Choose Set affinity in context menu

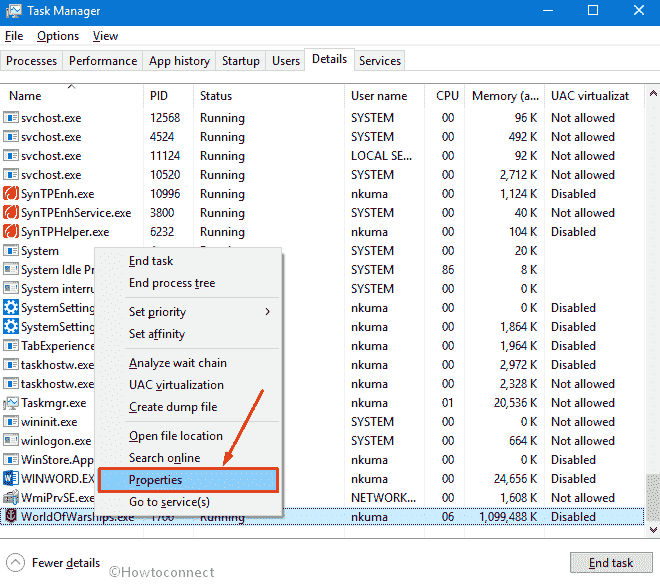pos(189,334)
